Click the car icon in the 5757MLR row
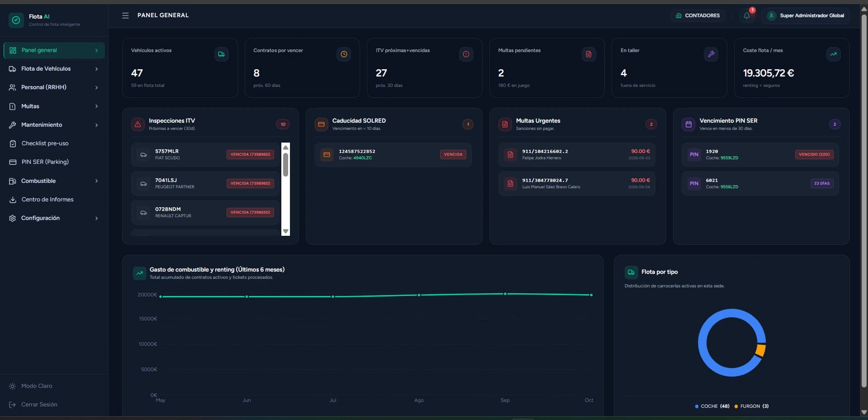Viewport: 868px width, 420px height. (143, 155)
